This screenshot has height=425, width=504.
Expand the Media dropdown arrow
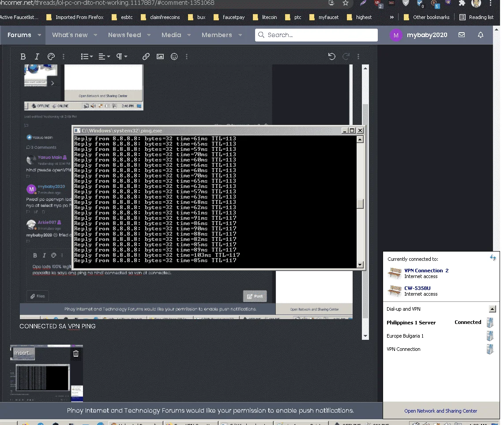point(189,35)
